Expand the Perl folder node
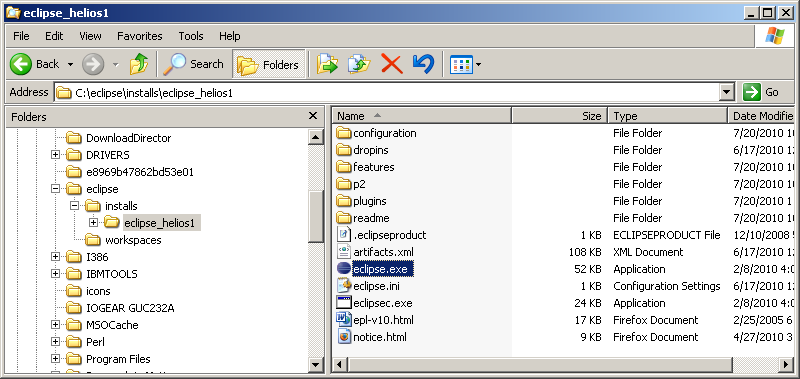Viewport: 800px width, 379px height. [x=56, y=342]
